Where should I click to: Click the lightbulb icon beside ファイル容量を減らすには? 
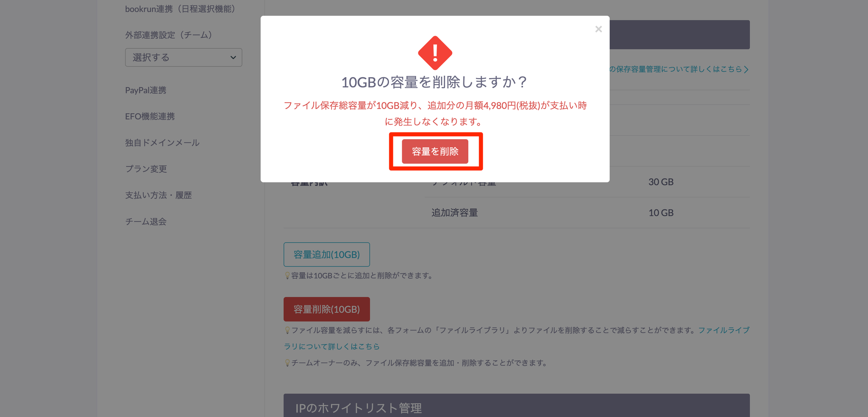click(x=287, y=330)
